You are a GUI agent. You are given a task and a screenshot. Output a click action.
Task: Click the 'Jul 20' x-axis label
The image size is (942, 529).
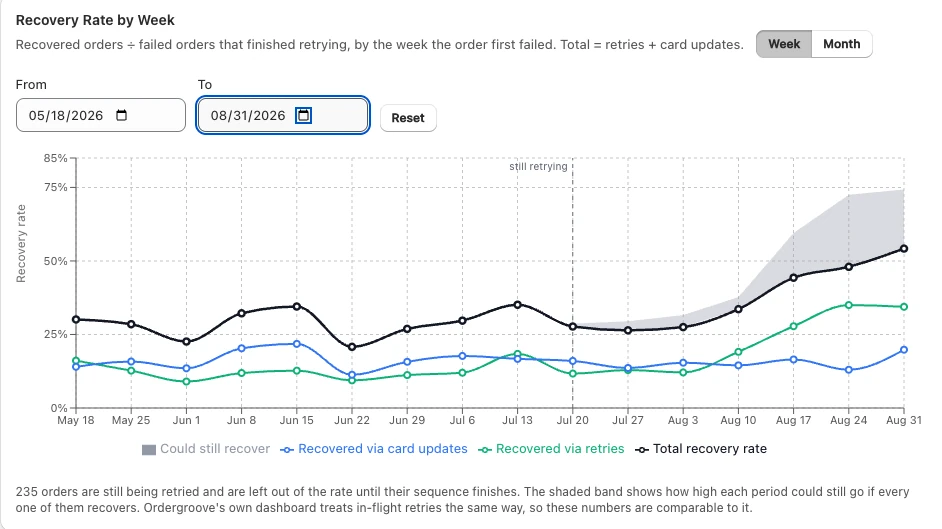pos(573,420)
